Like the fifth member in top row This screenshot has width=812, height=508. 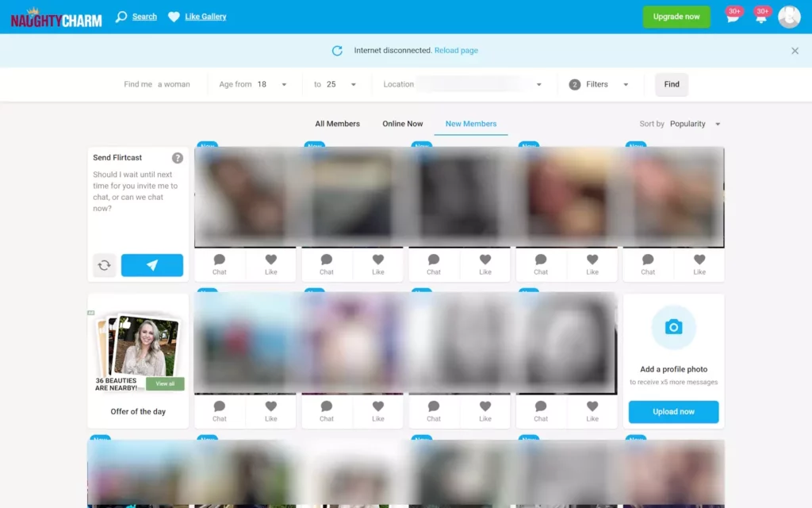[699, 264]
